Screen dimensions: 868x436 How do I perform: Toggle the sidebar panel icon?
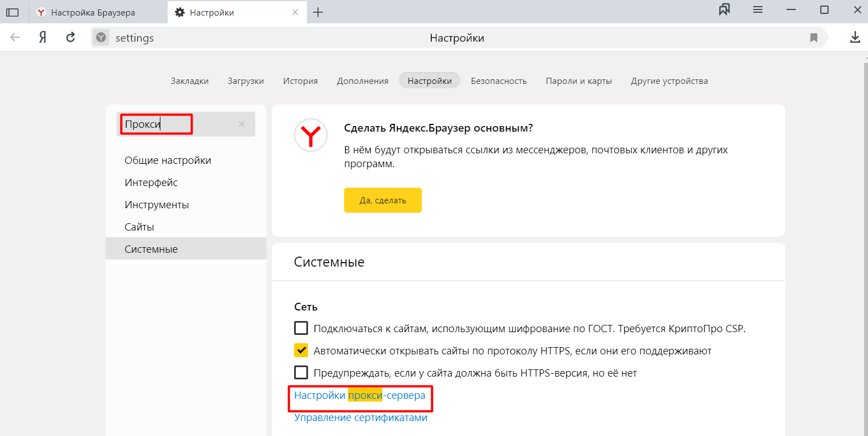(12, 12)
